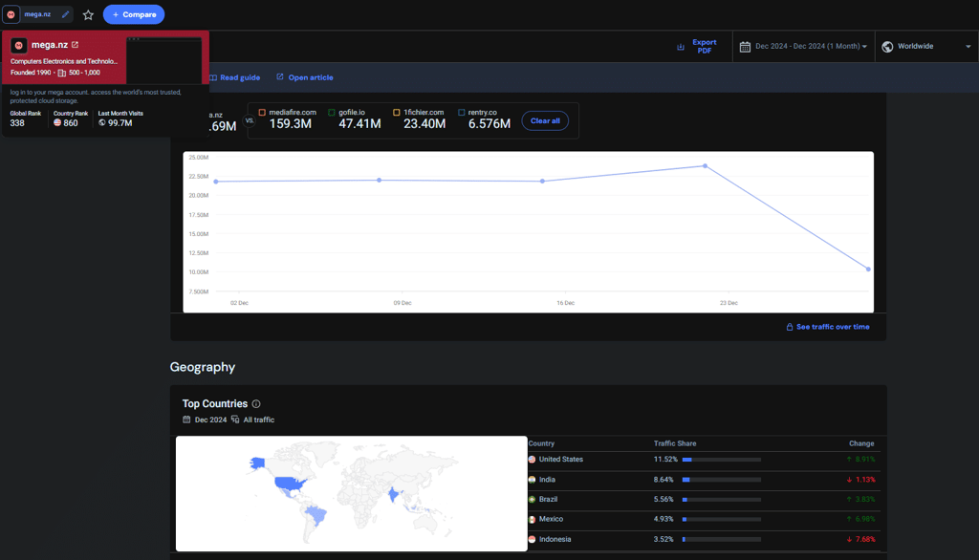Viewport: 979px width, 560px height.
Task: Click the Geography section heading
Action: coord(203,367)
